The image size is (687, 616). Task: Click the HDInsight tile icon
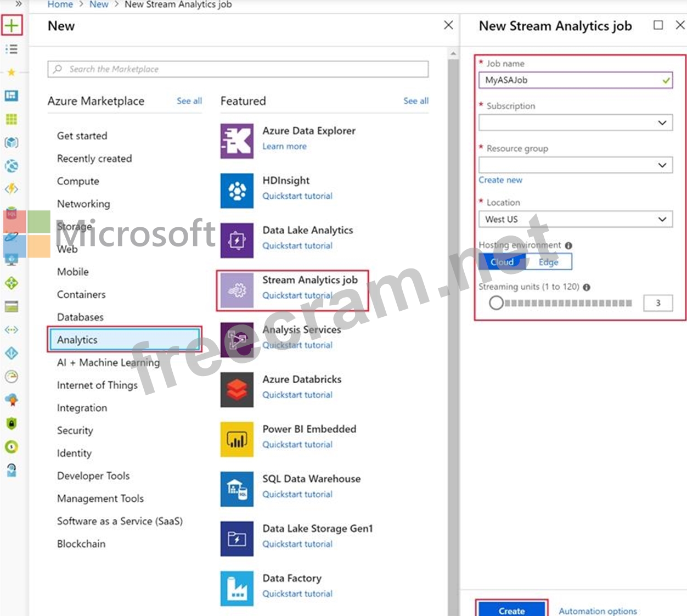(237, 191)
